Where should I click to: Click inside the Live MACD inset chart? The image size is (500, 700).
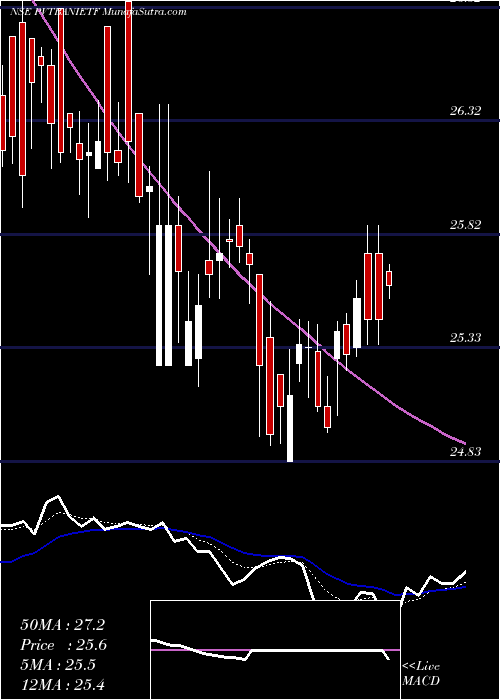tap(275, 650)
